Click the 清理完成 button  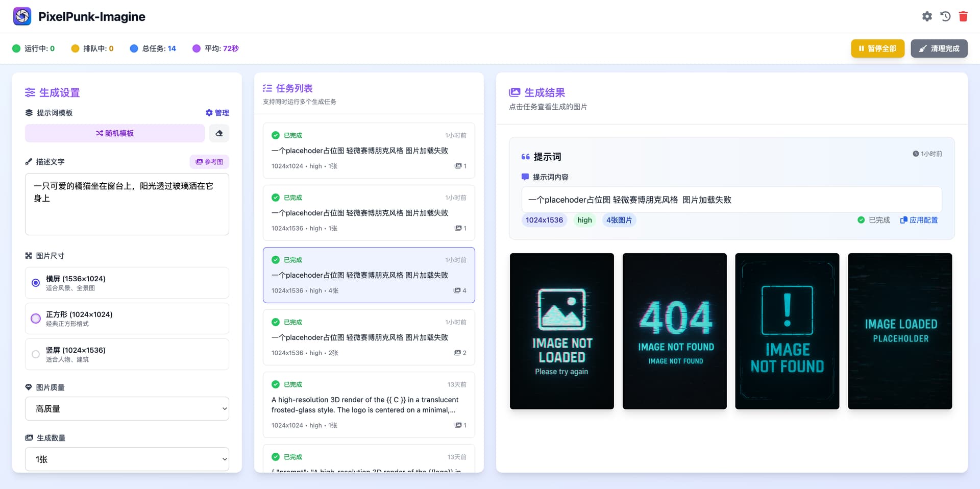click(939, 48)
